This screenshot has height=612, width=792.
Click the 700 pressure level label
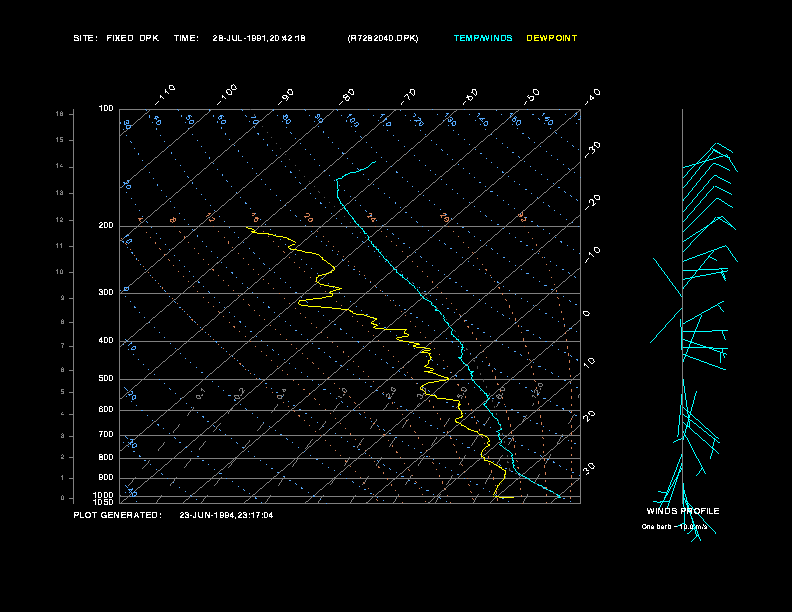coord(106,434)
